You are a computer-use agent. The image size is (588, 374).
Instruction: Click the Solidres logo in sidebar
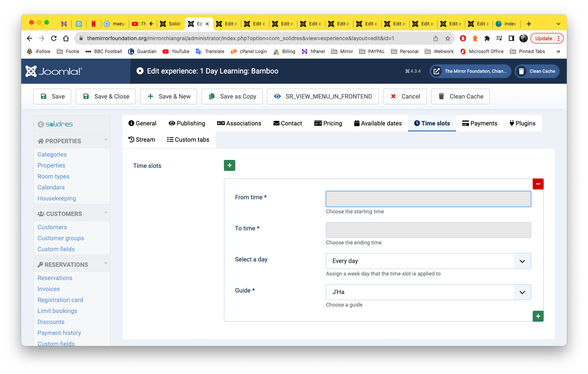click(55, 124)
